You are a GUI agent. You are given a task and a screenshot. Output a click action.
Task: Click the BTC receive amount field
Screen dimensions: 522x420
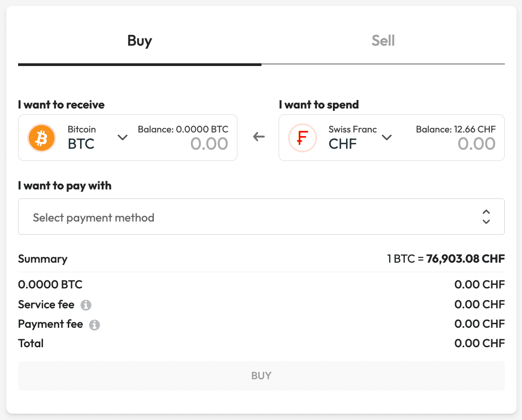pyautogui.click(x=209, y=144)
